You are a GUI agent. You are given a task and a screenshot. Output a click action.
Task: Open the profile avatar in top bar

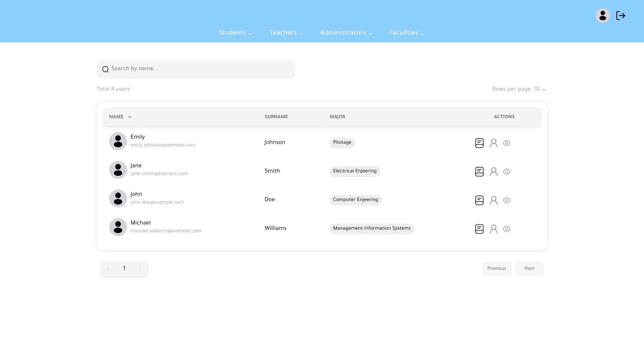(x=602, y=16)
